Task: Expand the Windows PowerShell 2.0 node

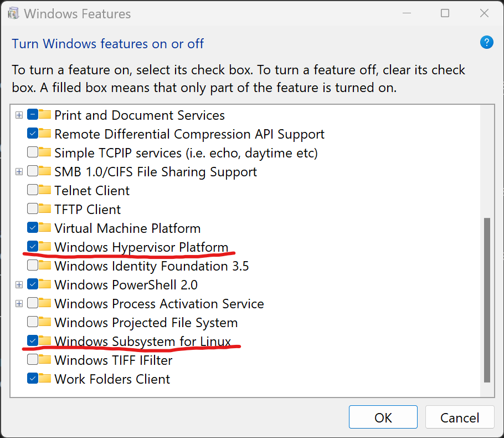Action: (19, 285)
